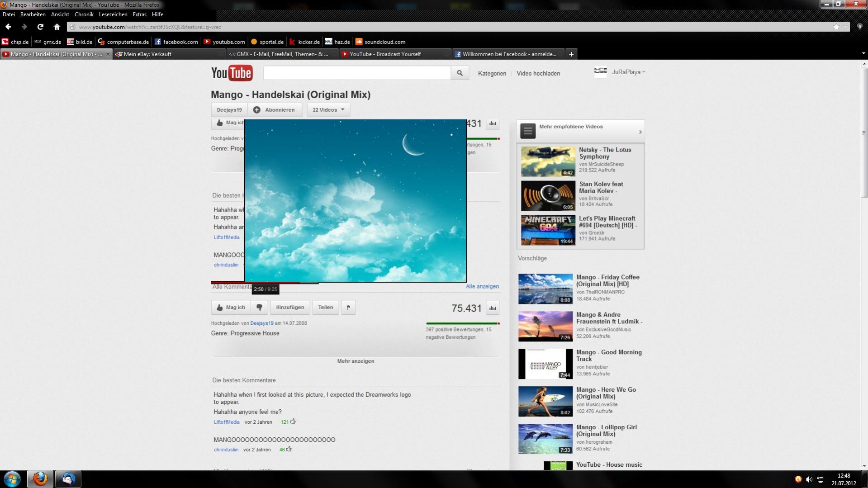Click the magnifier search button
The width and height of the screenshot is (868, 488).
click(460, 73)
